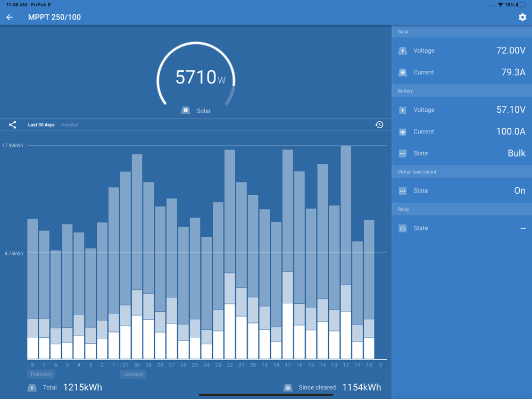Tap the On virtual load state value
Viewport: 532px width, 399px height.
(x=519, y=190)
